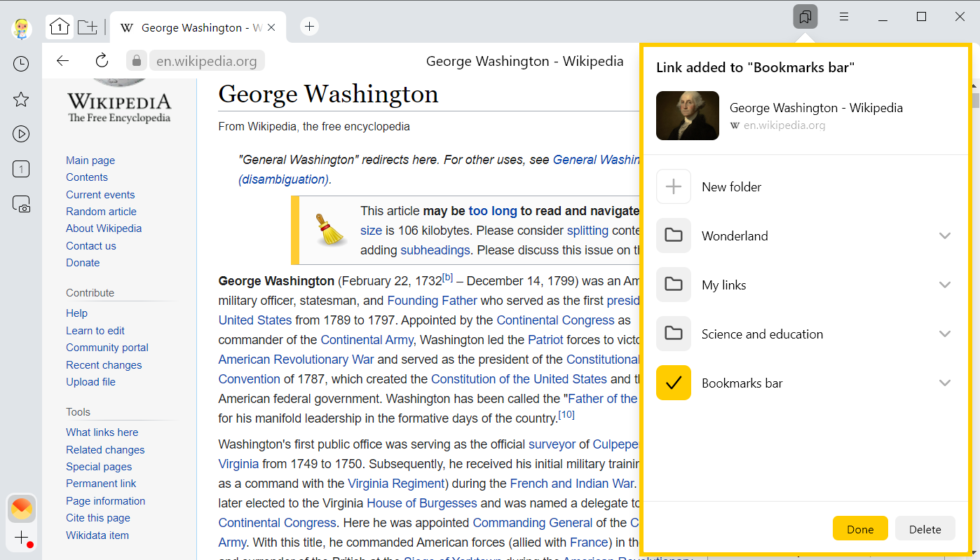Click the new tab group icon
980x560 pixels.
(x=88, y=27)
